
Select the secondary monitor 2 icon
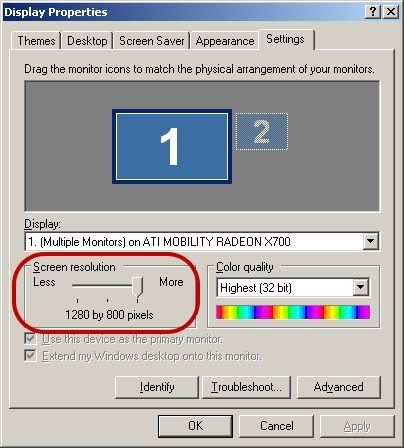(262, 132)
